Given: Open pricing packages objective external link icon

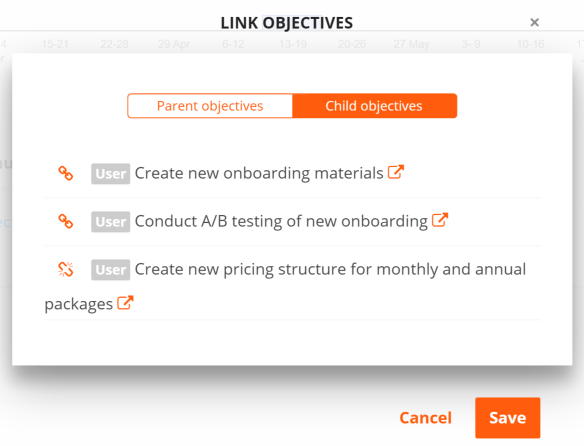Looking at the screenshot, I should 125,303.
